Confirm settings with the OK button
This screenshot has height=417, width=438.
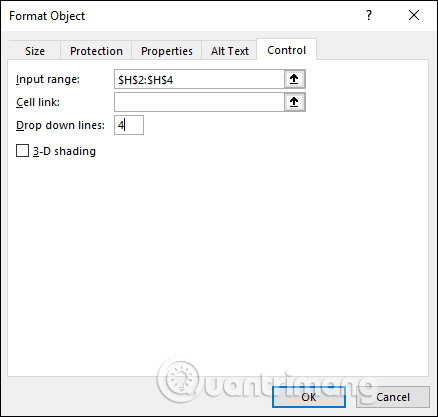pos(309,397)
